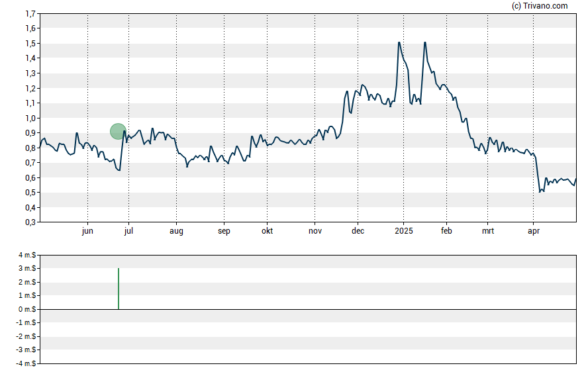Click the '-4 m.$' volume axis label
This screenshot has width=588, height=374.
[x=26, y=363]
